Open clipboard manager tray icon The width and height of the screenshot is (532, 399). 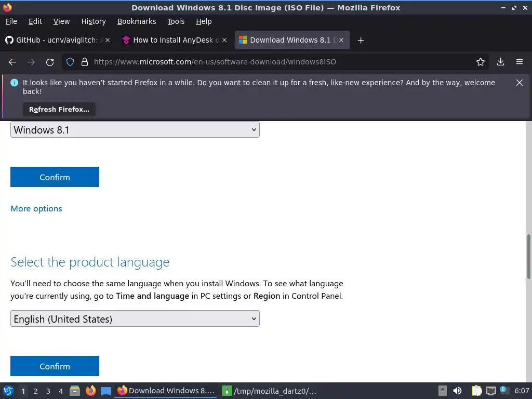click(x=476, y=391)
